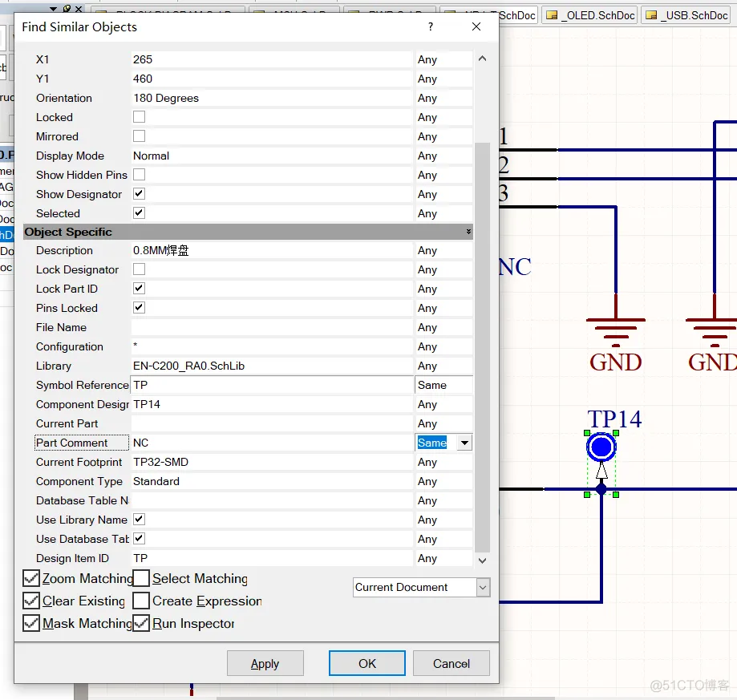Uncheck the Use Library Name checkbox
Image resolution: width=737 pixels, height=700 pixels.
(x=139, y=519)
